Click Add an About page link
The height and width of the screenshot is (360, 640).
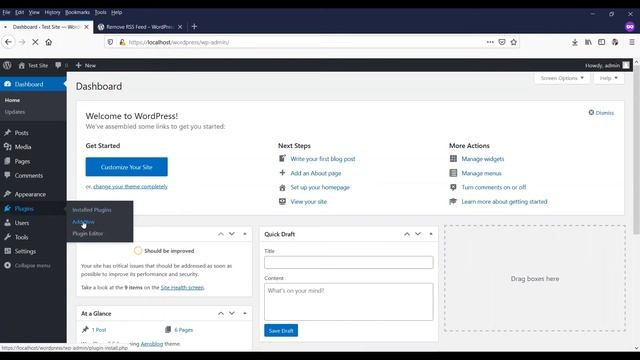pyautogui.click(x=316, y=173)
